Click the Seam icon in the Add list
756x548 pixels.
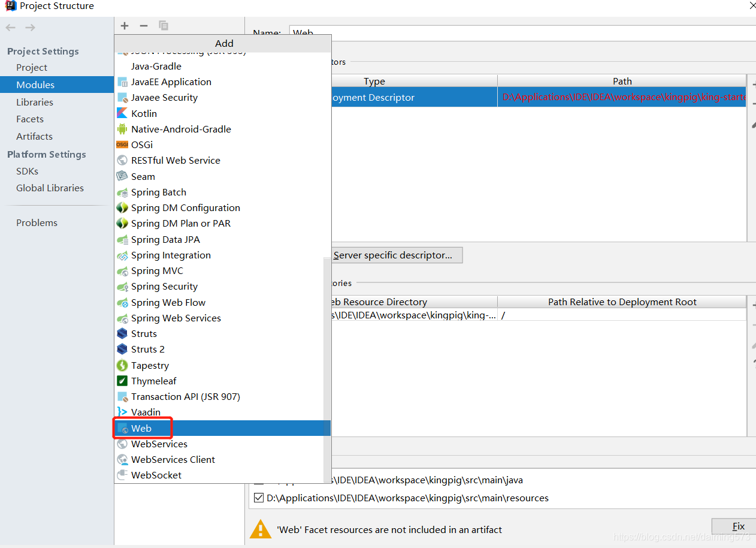[x=122, y=176]
